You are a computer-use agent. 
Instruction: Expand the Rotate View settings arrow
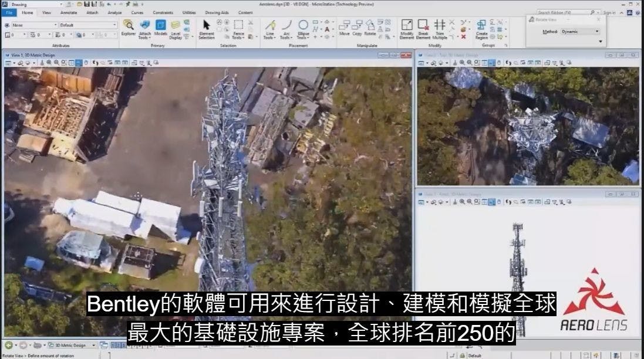tap(601, 42)
